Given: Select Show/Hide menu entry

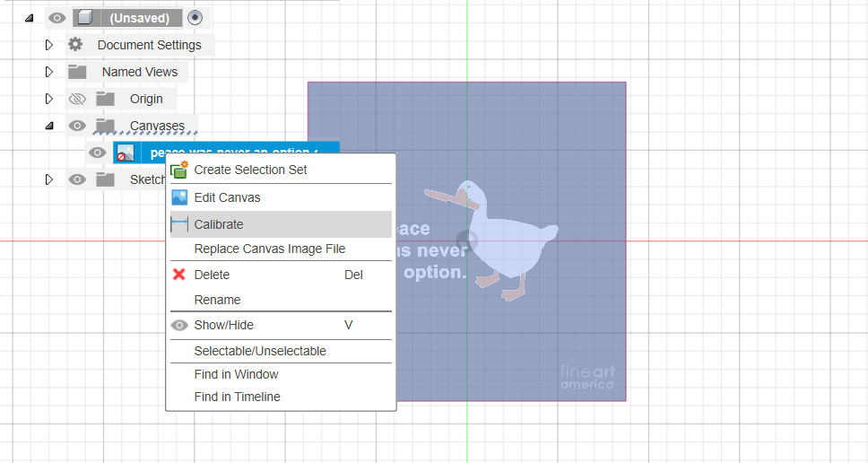Looking at the screenshot, I should pyautogui.click(x=282, y=325).
